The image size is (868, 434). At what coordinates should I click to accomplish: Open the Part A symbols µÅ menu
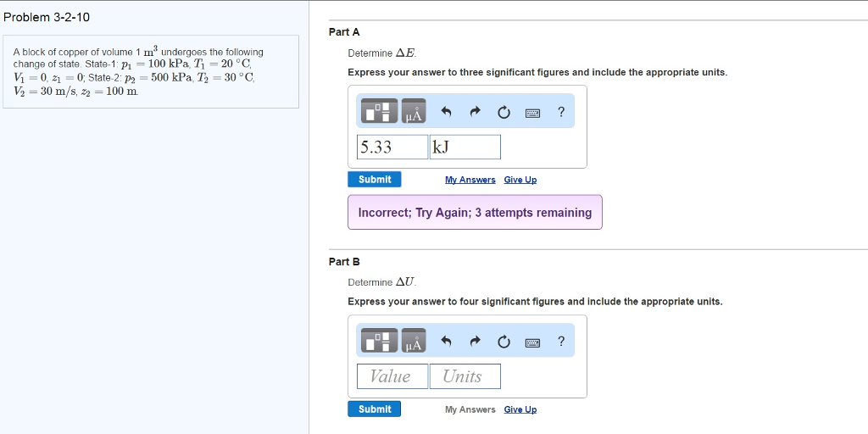click(x=414, y=112)
